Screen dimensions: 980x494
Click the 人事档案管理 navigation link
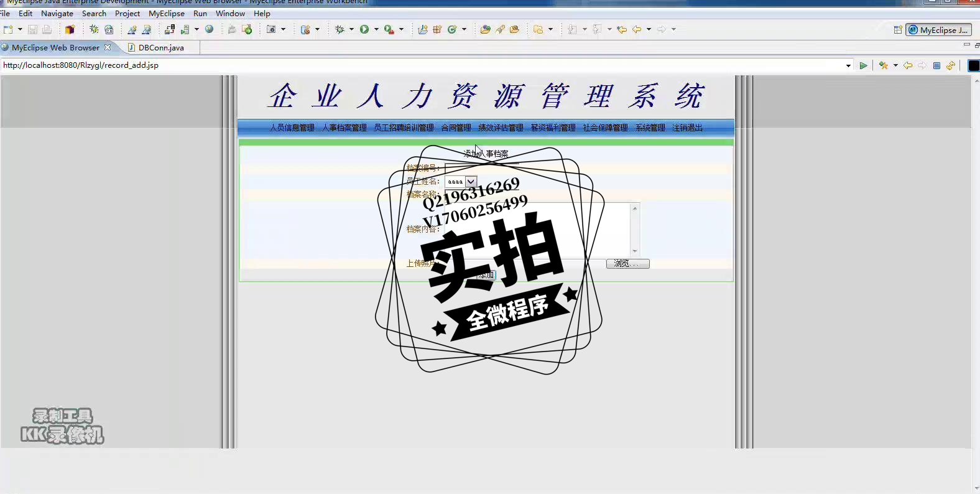(x=344, y=128)
